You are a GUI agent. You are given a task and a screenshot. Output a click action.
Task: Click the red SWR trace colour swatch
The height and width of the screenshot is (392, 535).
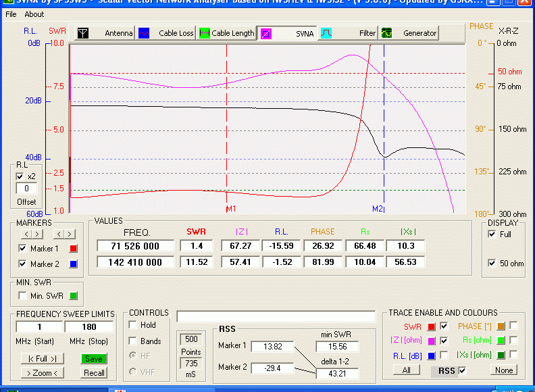tap(431, 326)
